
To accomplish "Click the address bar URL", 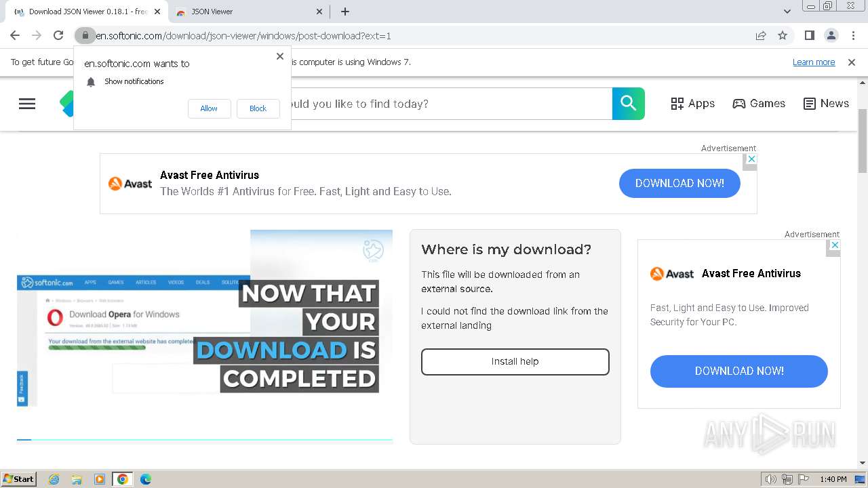I will coord(243,36).
